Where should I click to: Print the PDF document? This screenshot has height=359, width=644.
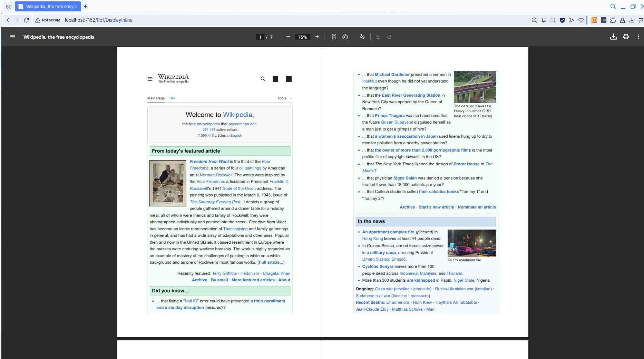pyautogui.click(x=626, y=37)
